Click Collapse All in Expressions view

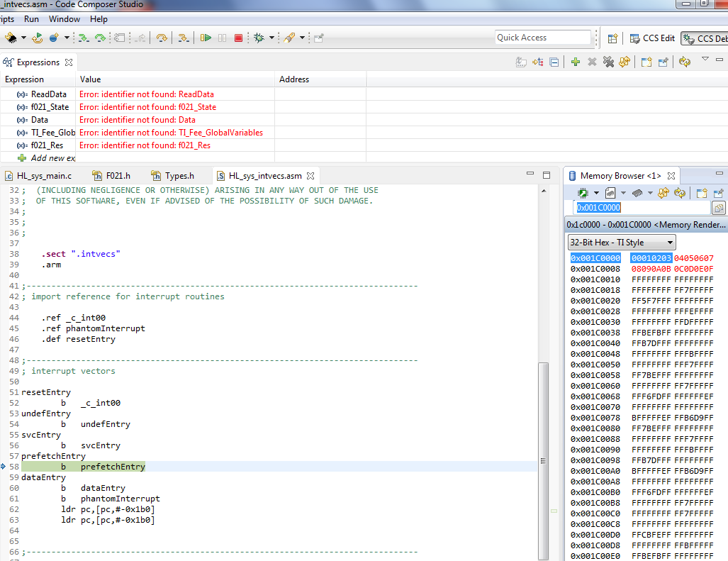pyautogui.click(x=554, y=62)
